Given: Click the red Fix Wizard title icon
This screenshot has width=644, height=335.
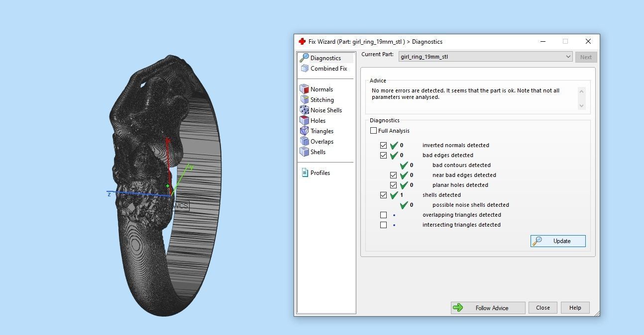Looking at the screenshot, I should click(x=302, y=41).
